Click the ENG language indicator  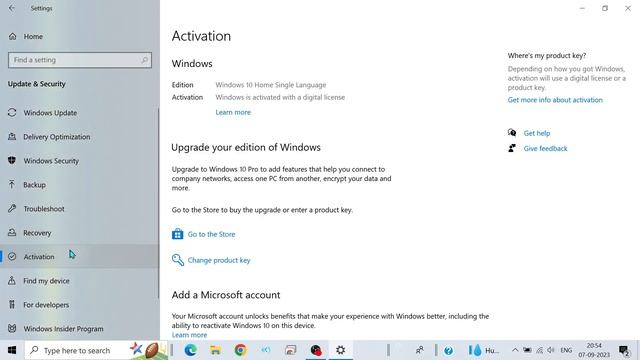566,350
